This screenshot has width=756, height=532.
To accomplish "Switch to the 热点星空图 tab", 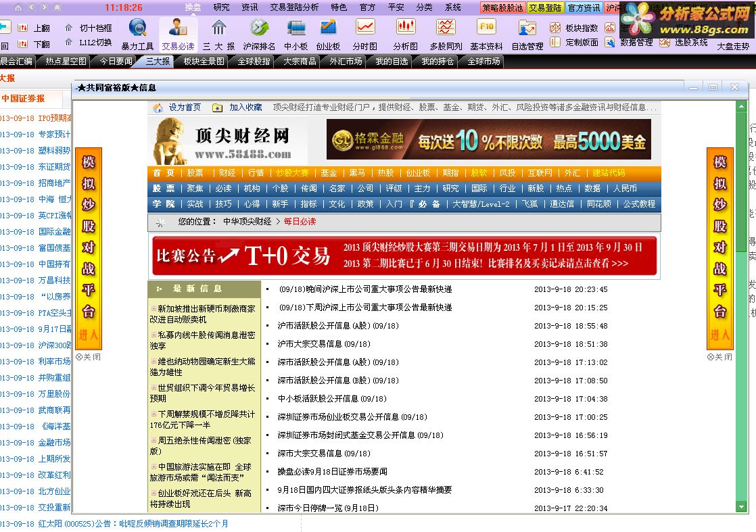I will click(x=66, y=62).
